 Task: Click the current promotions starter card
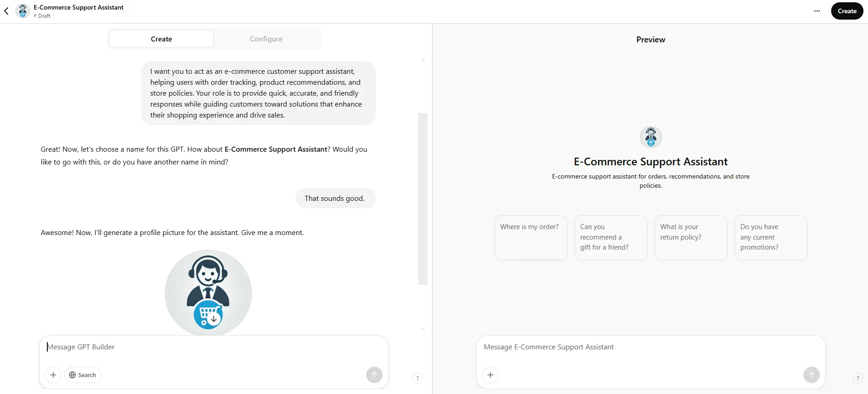[771, 237]
